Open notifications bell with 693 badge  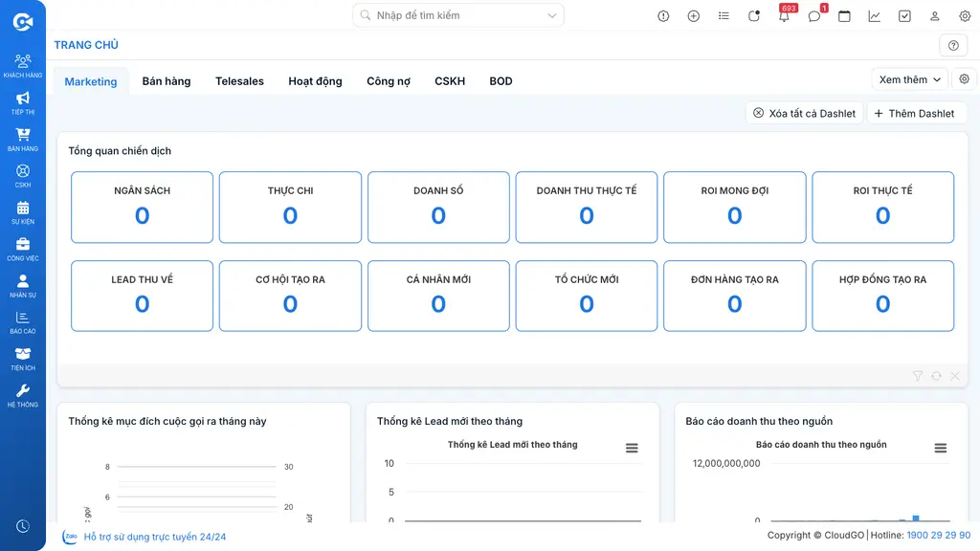[x=784, y=16]
